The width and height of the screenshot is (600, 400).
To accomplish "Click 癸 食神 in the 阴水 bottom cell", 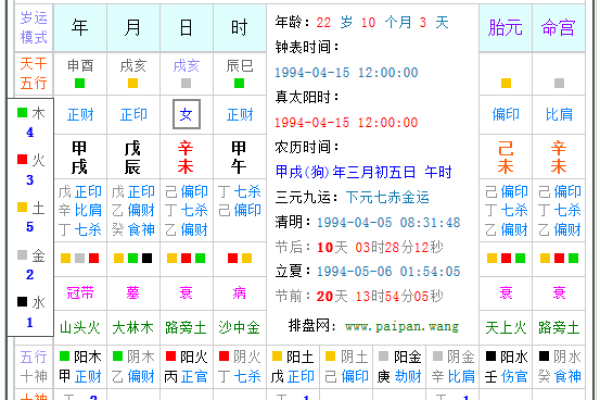I will click(x=559, y=377).
